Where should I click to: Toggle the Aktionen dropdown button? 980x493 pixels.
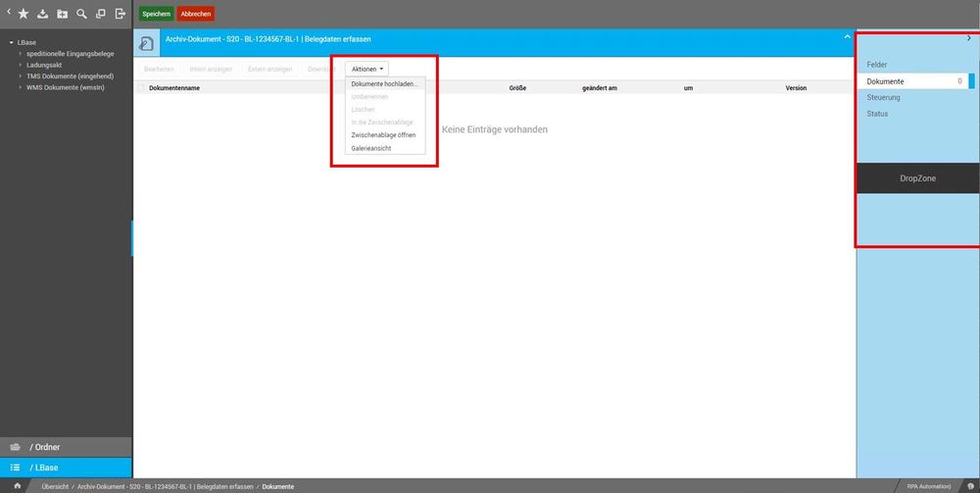[367, 69]
